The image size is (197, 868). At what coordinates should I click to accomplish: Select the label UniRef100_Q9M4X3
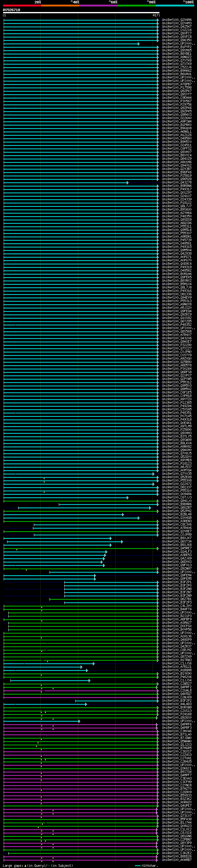tap(176, 115)
